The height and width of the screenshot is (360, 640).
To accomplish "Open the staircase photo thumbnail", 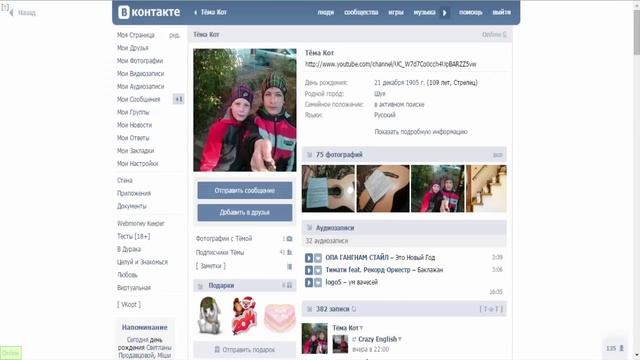I will coord(486,189).
